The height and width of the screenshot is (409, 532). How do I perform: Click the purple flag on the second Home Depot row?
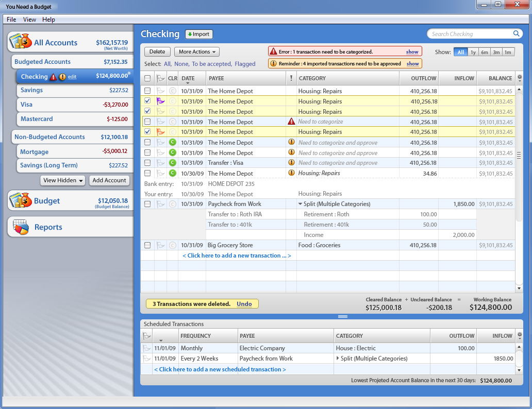tap(160, 101)
